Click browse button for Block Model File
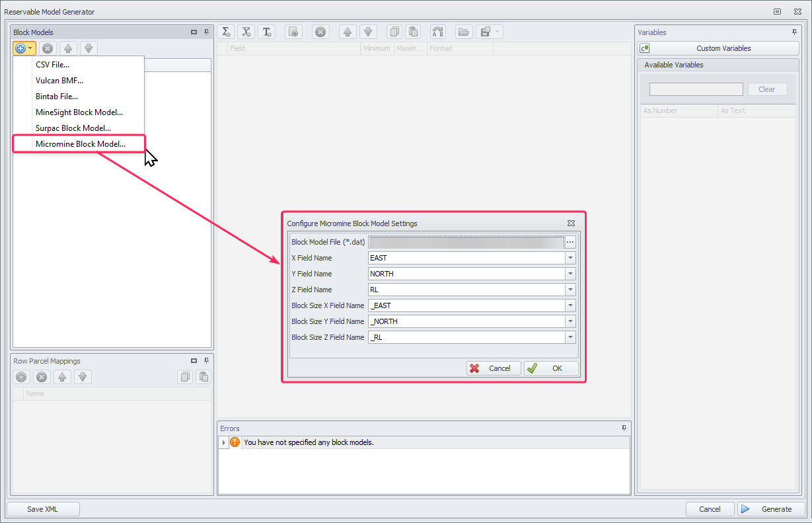The height and width of the screenshot is (523, 812). tap(570, 242)
